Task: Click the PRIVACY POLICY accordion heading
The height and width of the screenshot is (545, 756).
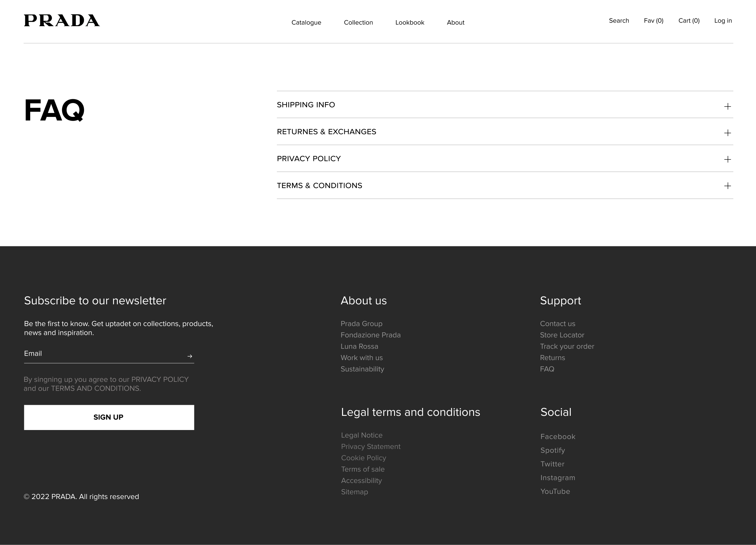Action: pyautogui.click(x=309, y=159)
